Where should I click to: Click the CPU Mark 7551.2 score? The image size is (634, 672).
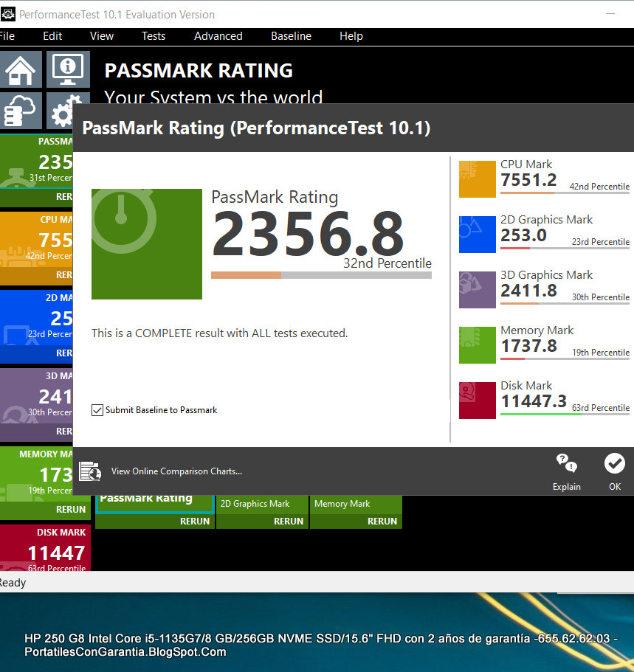(x=528, y=180)
